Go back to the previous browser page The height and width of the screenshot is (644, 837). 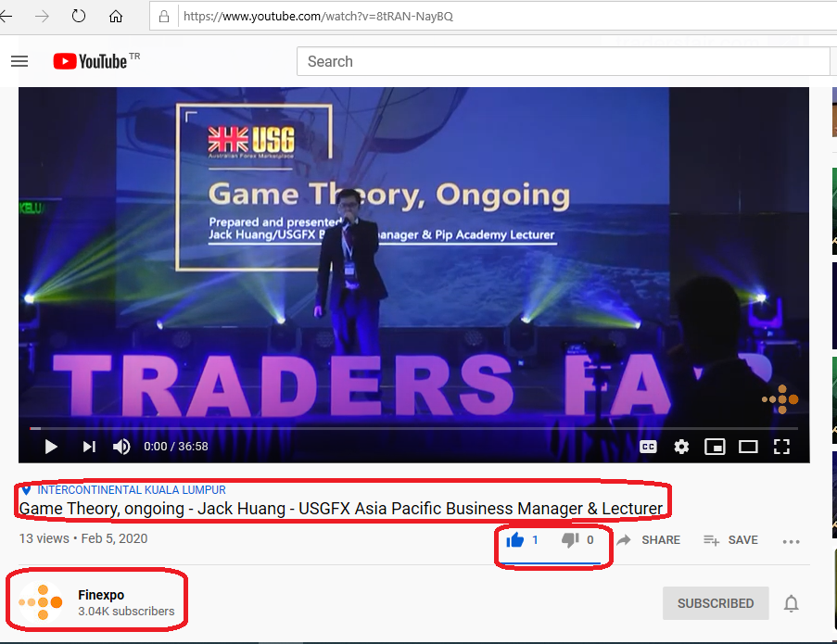coord(6,17)
